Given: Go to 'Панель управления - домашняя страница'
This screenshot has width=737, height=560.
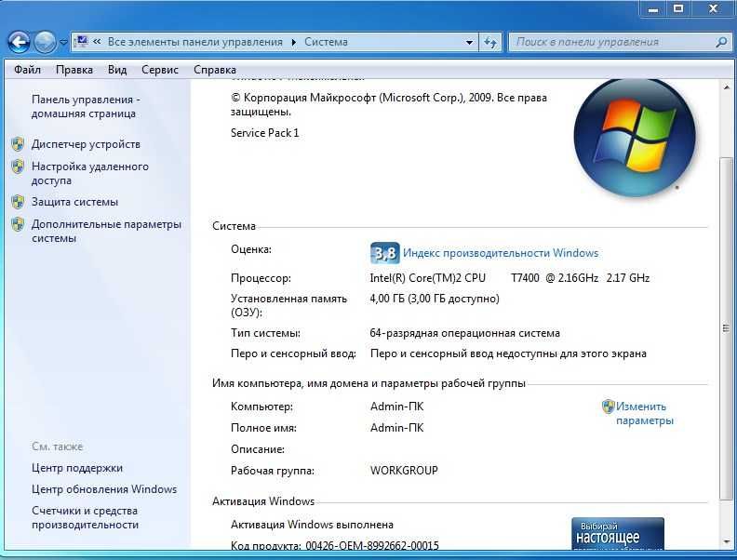Looking at the screenshot, I should [x=86, y=107].
